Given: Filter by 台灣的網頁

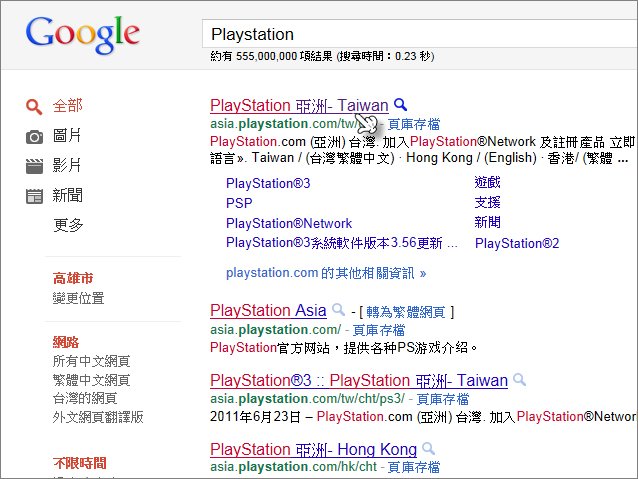Looking at the screenshot, I should tap(85, 398).
